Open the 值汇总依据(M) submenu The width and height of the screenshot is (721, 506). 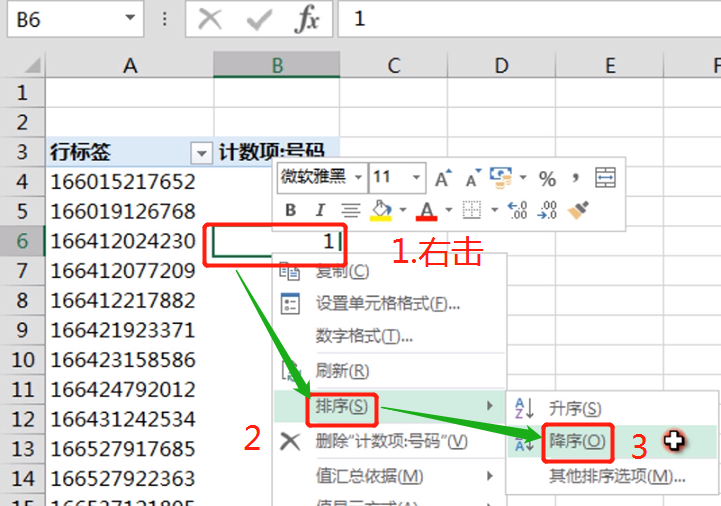click(389, 476)
